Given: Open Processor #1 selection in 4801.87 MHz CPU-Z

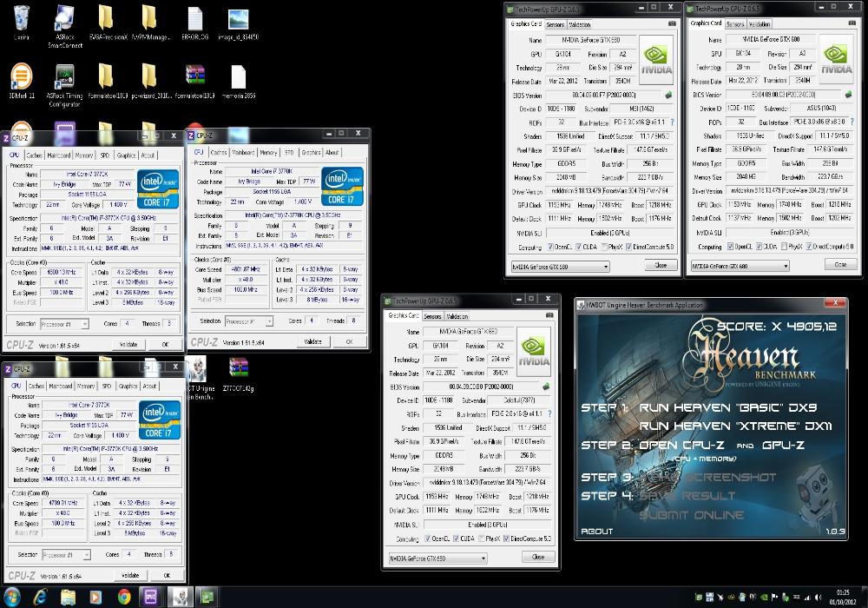Looking at the screenshot, I should [248, 321].
